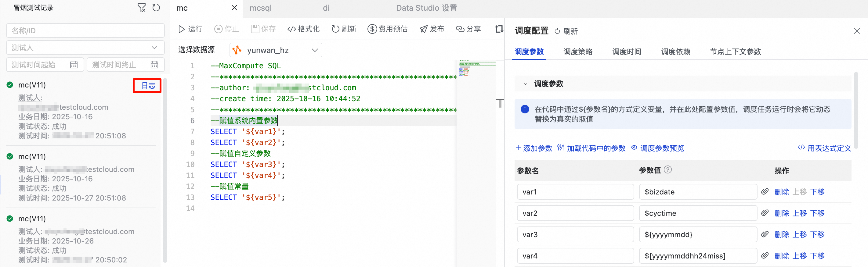Move var1 down with 下移
Viewport: 868px width, 267px height.
pos(817,192)
